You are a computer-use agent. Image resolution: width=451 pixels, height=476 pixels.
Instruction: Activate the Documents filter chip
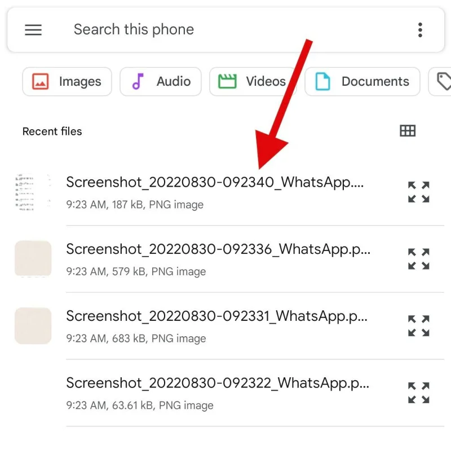[x=362, y=81]
